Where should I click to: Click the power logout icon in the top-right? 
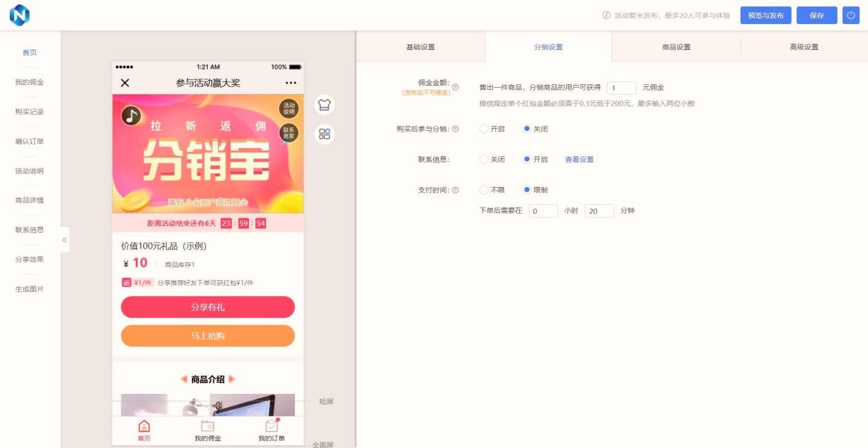pos(852,14)
